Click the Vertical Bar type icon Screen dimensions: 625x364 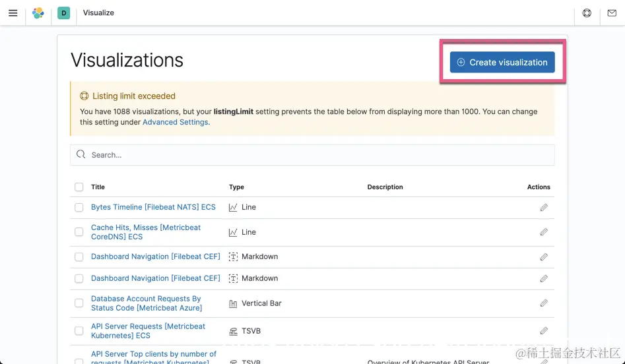coord(233,303)
